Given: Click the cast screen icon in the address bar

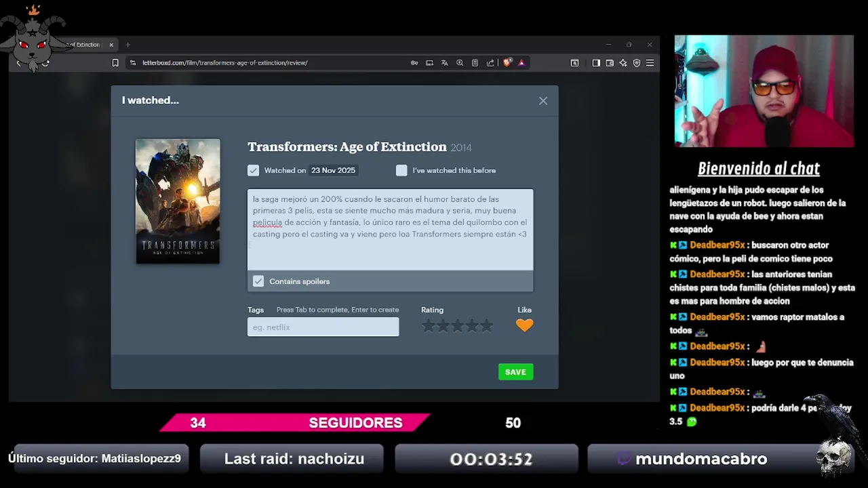Looking at the screenshot, I should coord(429,63).
